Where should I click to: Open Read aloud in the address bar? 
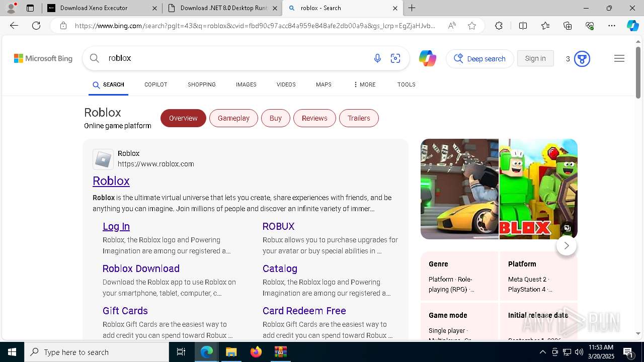(x=452, y=26)
